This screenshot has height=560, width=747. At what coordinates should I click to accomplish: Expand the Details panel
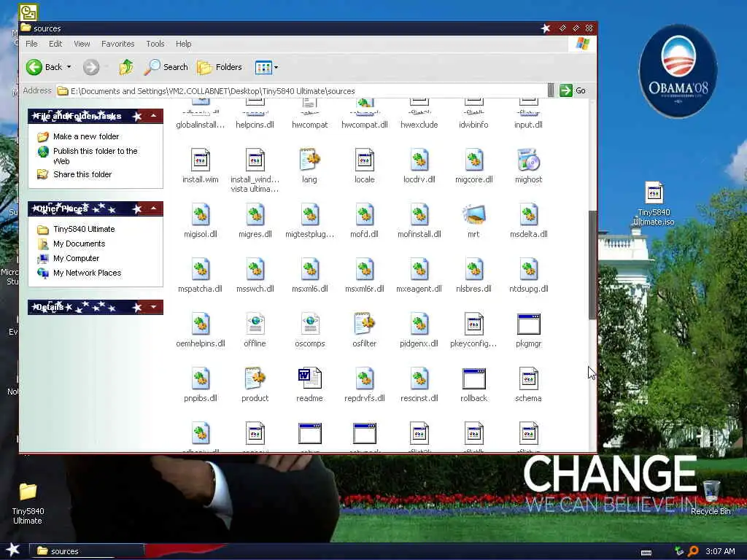pyautogui.click(x=153, y=307)
